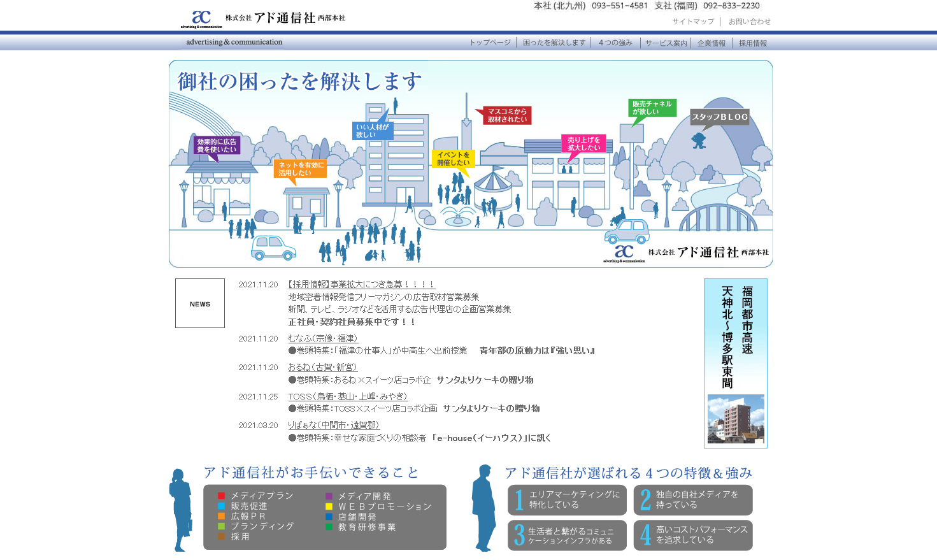Click the 2021.03.20 news date
Image resolution: width=937 pixels, height=560 pixels.
[258, 425]
